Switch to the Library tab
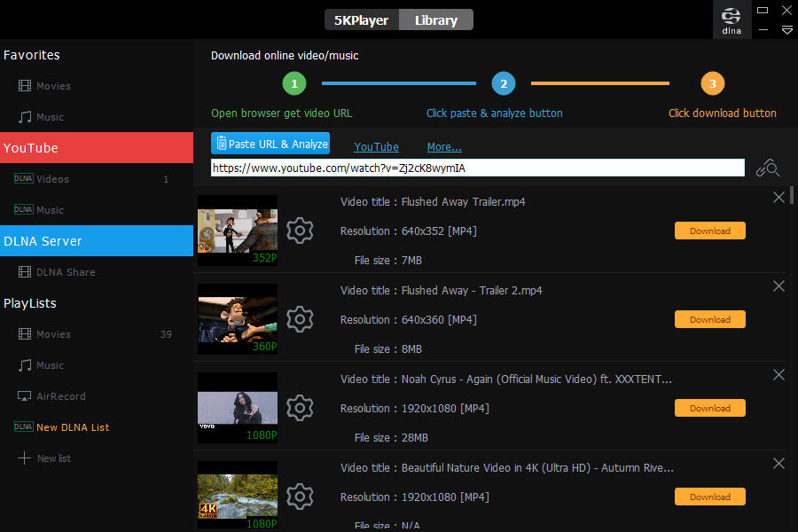The width and height of the screenshot is (798, 532). 436,20
